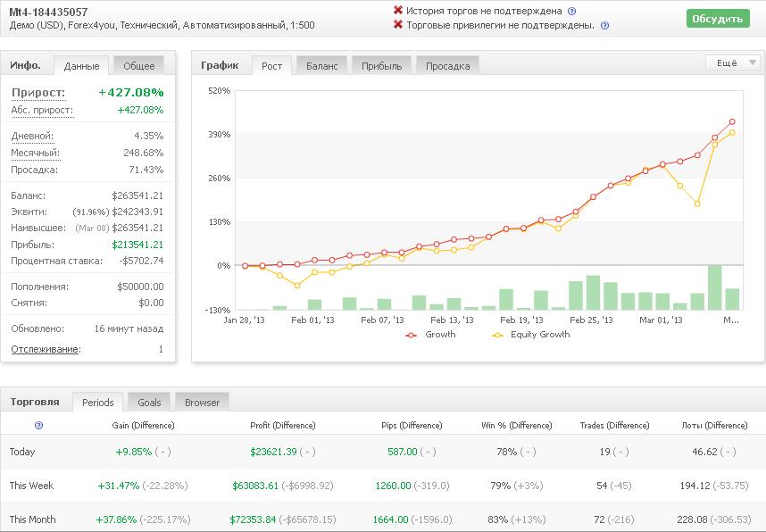Select the Просадка chart tab
The image size is (766, 532).
pos(447,66)
